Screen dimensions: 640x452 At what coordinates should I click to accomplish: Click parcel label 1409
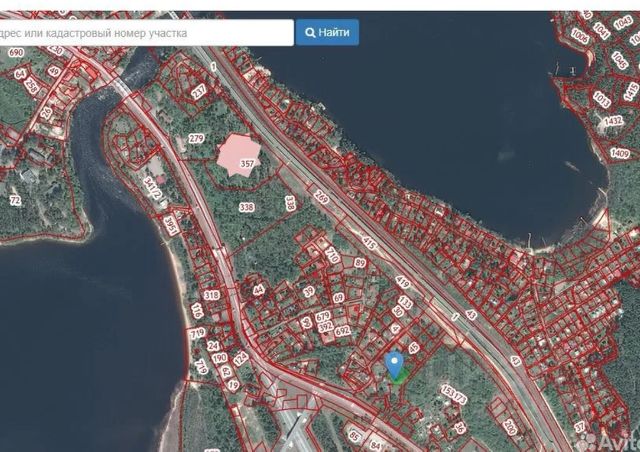click(620, 154)
